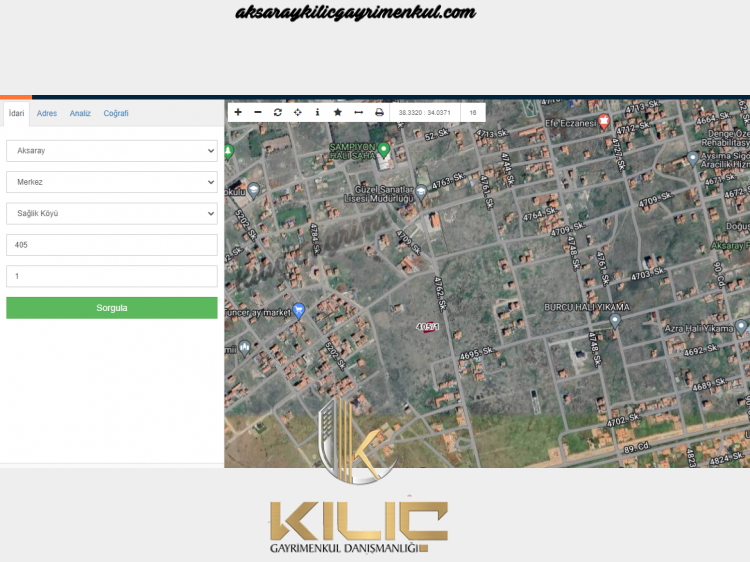Click the Şampiyon Halı Saha map pin
750x562 pixels.
(383, 150)
